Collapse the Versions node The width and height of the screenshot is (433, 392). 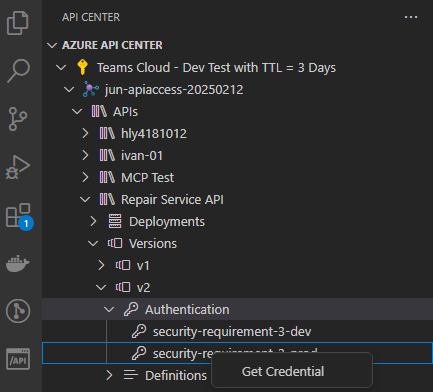pos(93,244)
